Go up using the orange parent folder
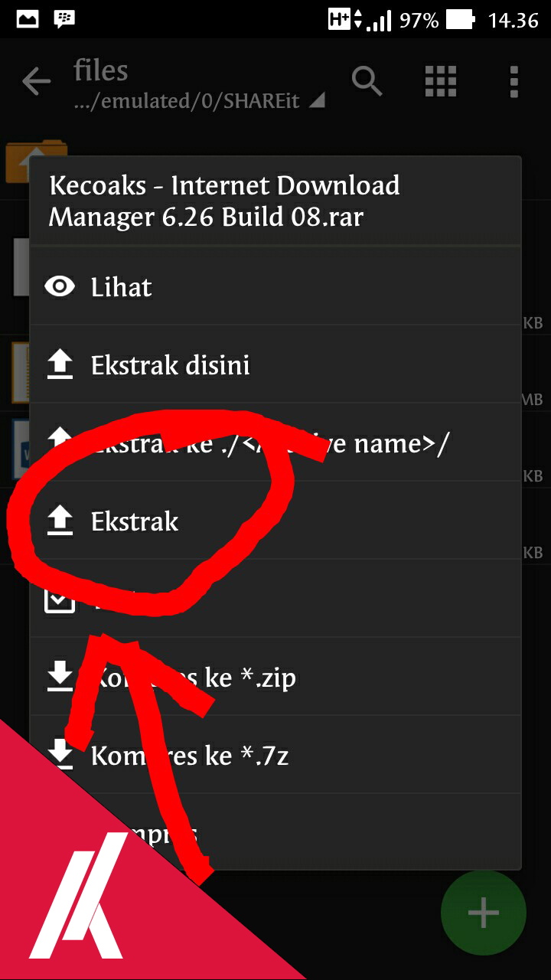 [x=36, y=161]
